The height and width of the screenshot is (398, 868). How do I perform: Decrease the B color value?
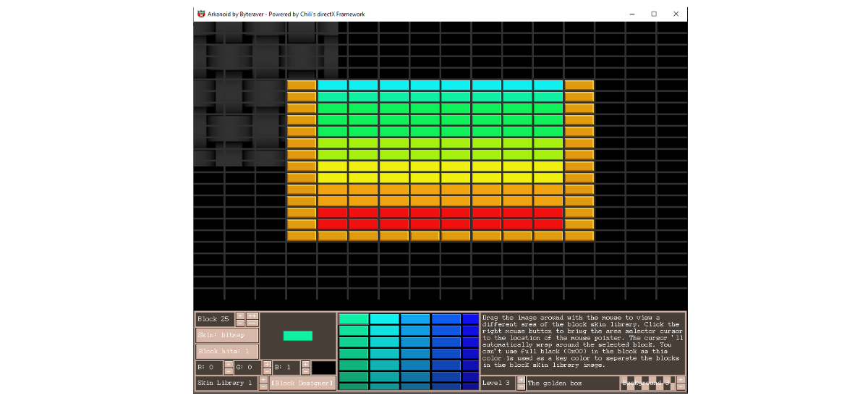pos(305,371)
